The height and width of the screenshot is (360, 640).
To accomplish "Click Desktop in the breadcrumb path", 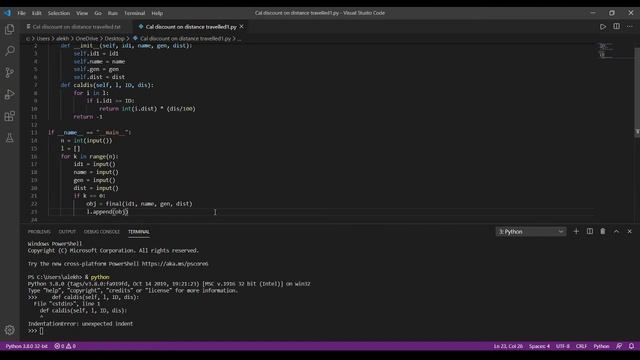I will 115,38.
